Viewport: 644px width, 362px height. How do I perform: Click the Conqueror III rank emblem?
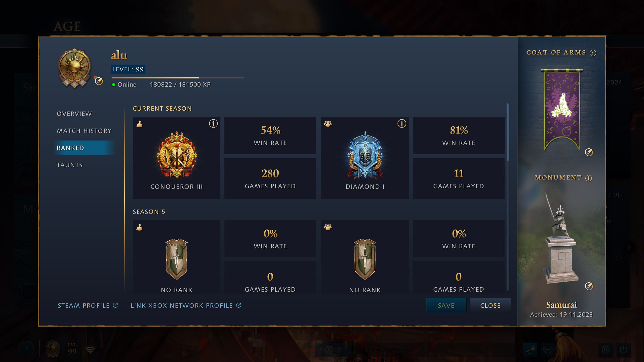[x=177, y=155]
